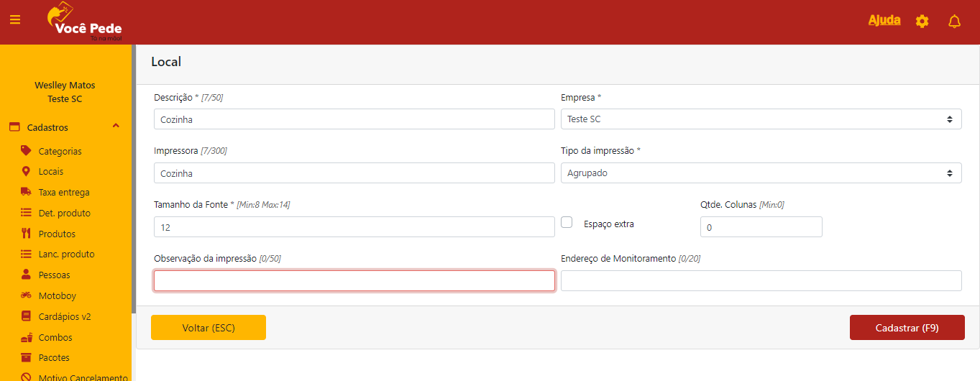Open the notifications bell icon

point(954,22)
